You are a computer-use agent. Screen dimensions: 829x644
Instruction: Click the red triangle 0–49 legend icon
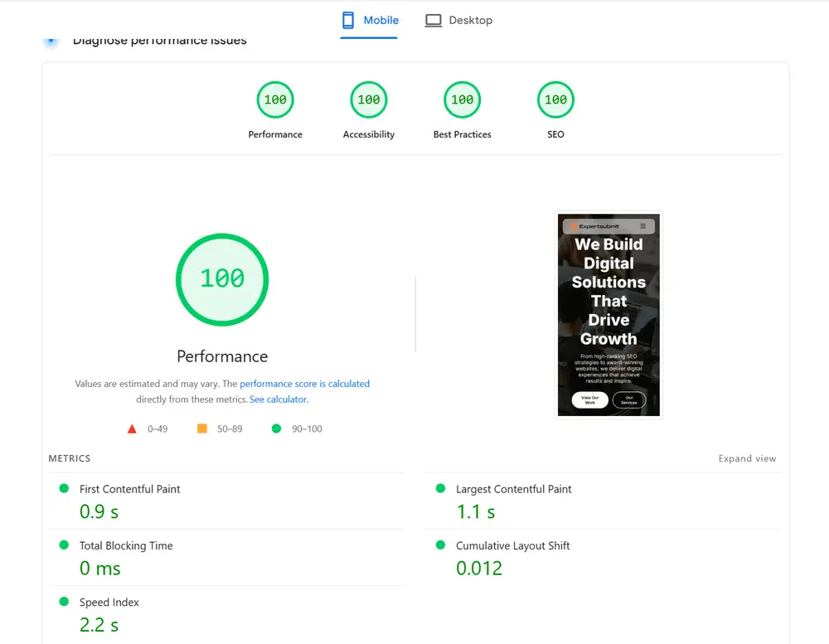[x=132, y=429]
